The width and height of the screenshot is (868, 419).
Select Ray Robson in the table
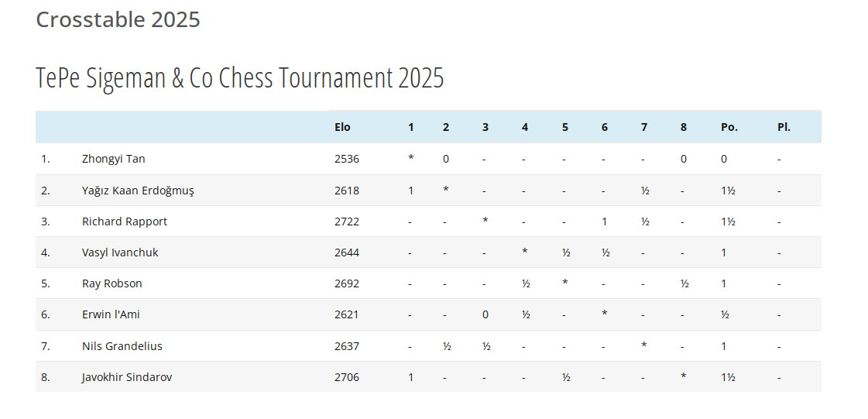pyautogui.click(x=112, y=283)
